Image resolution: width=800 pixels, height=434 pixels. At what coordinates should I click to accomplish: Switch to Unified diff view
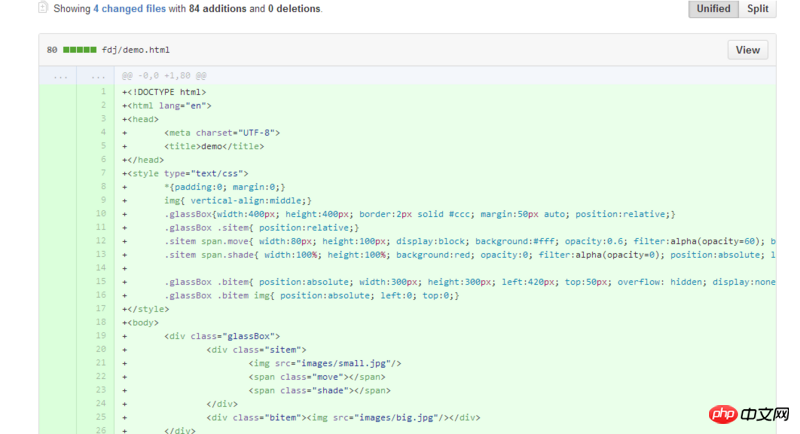click(x=713, y=9)
